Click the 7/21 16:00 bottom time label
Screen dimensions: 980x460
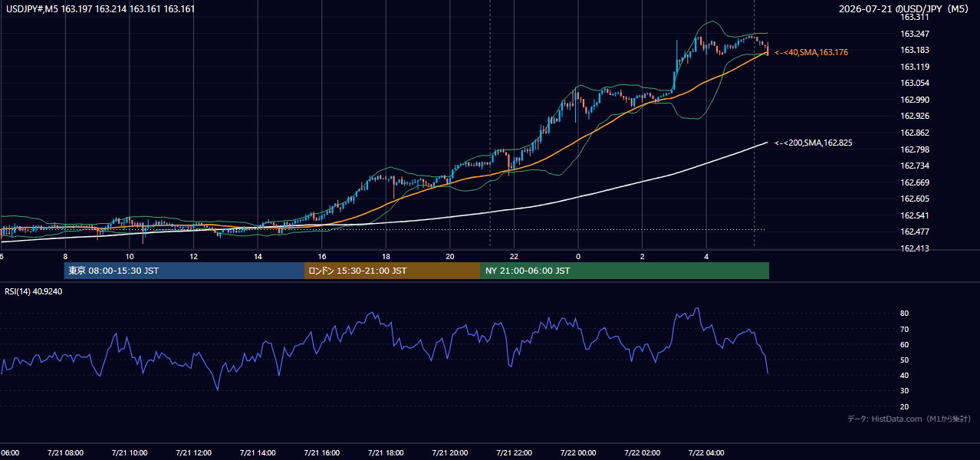click(x=322, y=453)
